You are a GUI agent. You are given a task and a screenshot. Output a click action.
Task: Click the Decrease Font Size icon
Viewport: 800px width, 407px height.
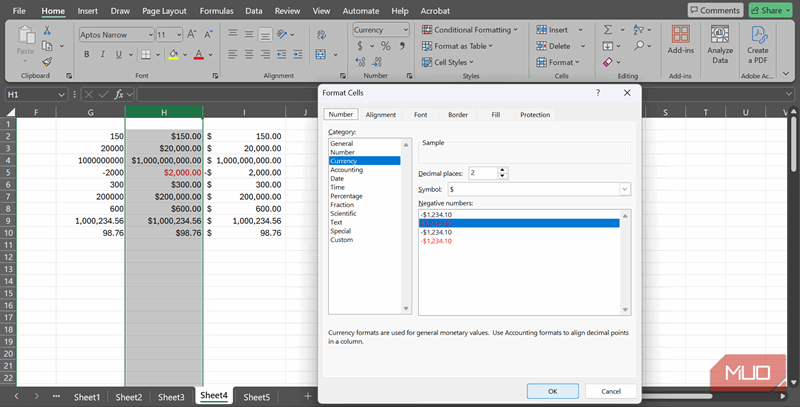208,35
